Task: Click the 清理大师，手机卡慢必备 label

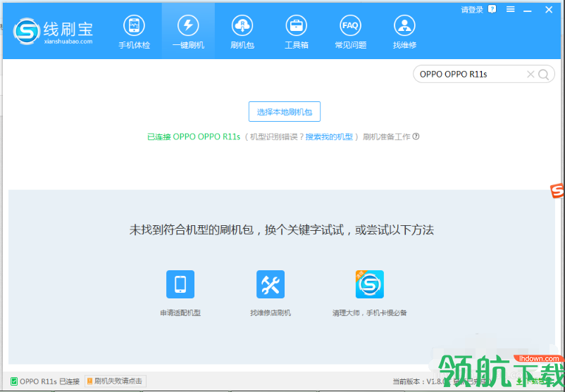Action: pos(370,312)
